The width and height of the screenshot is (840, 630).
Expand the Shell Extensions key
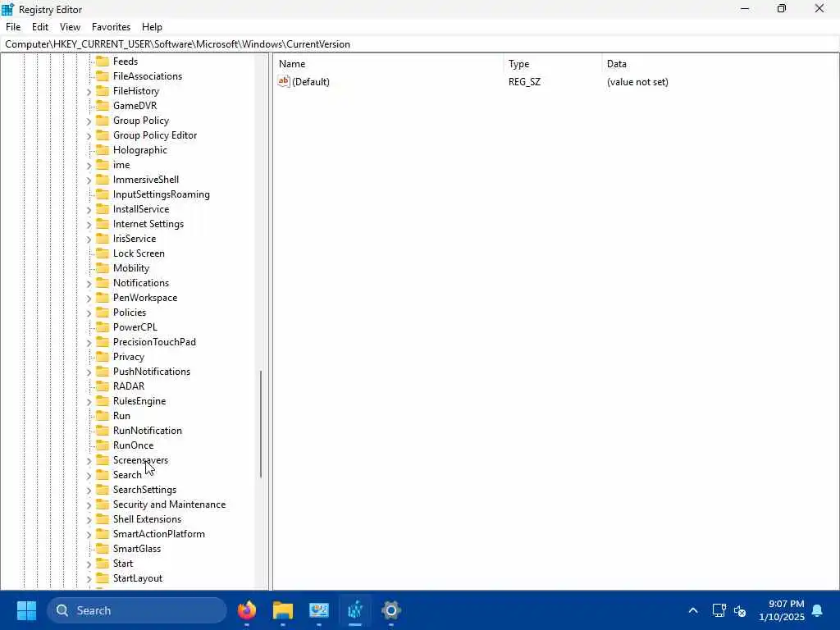click(89, 519)
